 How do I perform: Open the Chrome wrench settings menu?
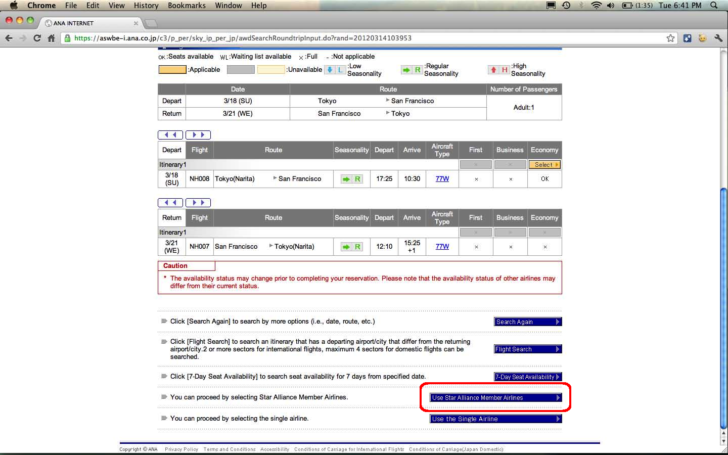click(x=718, y=38)
